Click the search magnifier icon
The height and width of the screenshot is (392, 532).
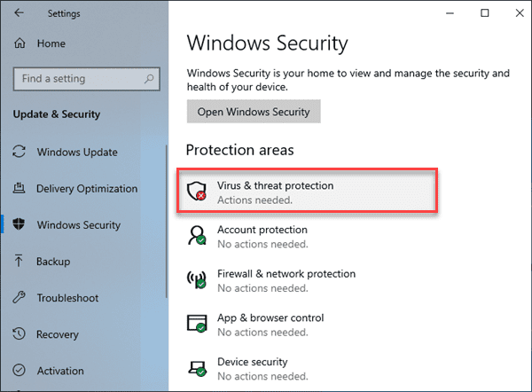coord(150,79)
